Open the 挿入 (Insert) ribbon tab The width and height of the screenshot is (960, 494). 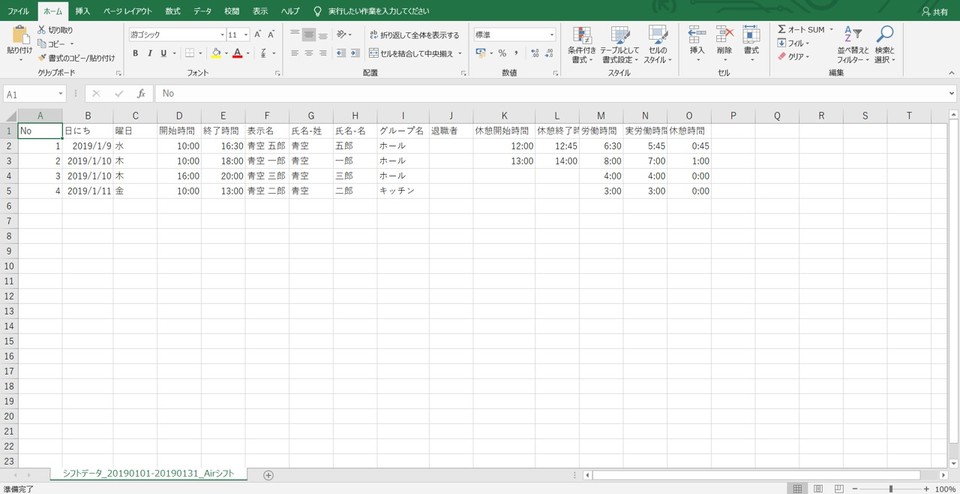pyautogui.click(x=82, y=10)
